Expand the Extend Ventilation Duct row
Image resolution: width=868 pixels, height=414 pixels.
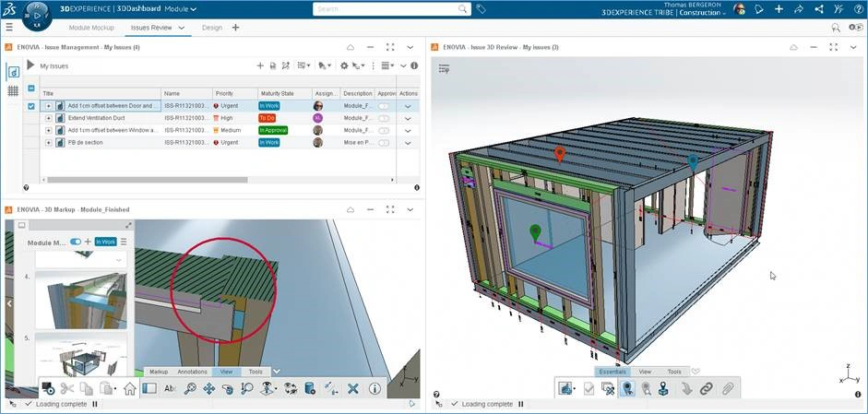coord(48,118)
